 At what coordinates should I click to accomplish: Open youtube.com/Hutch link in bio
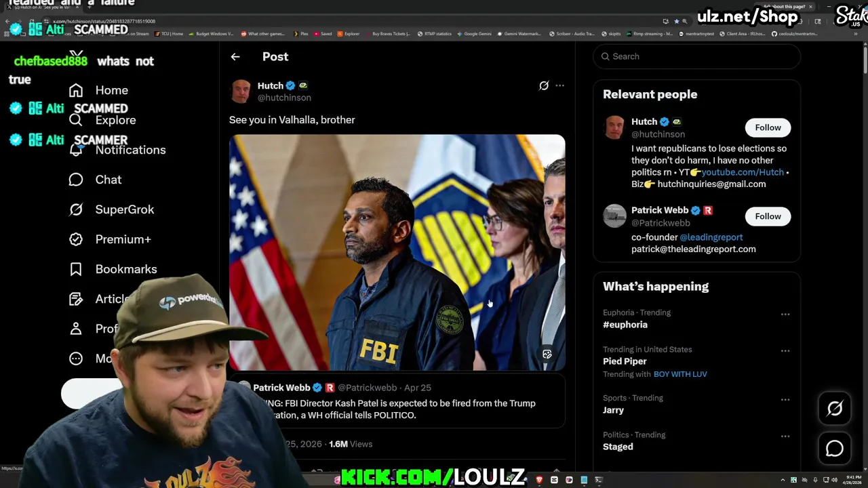click(x=743, y=172)
